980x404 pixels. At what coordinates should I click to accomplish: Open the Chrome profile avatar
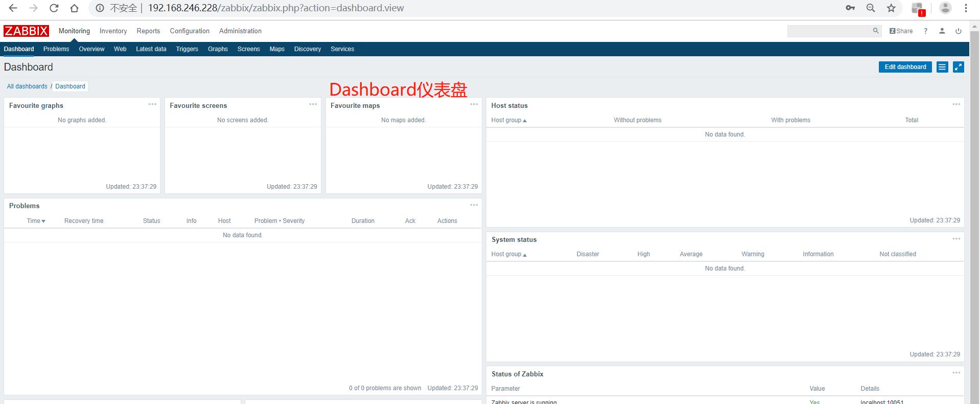[945, 8]
